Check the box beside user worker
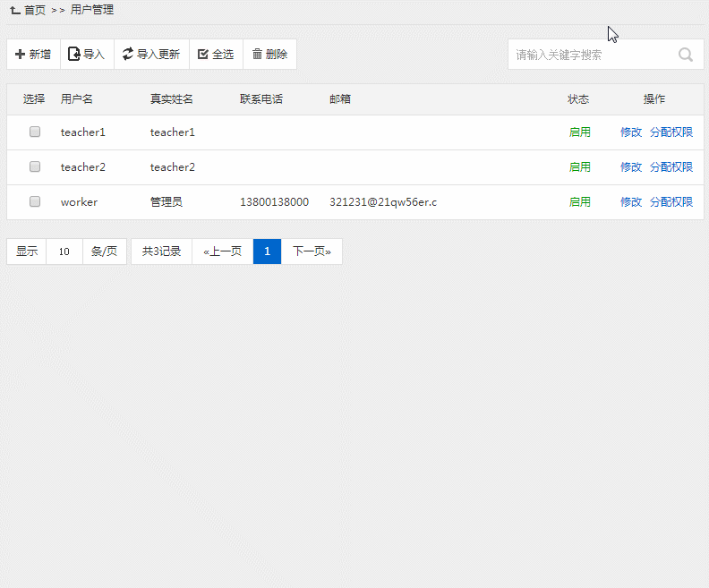Image resolution: width=709 pixels, height=588 pixels. coord(35,201)
